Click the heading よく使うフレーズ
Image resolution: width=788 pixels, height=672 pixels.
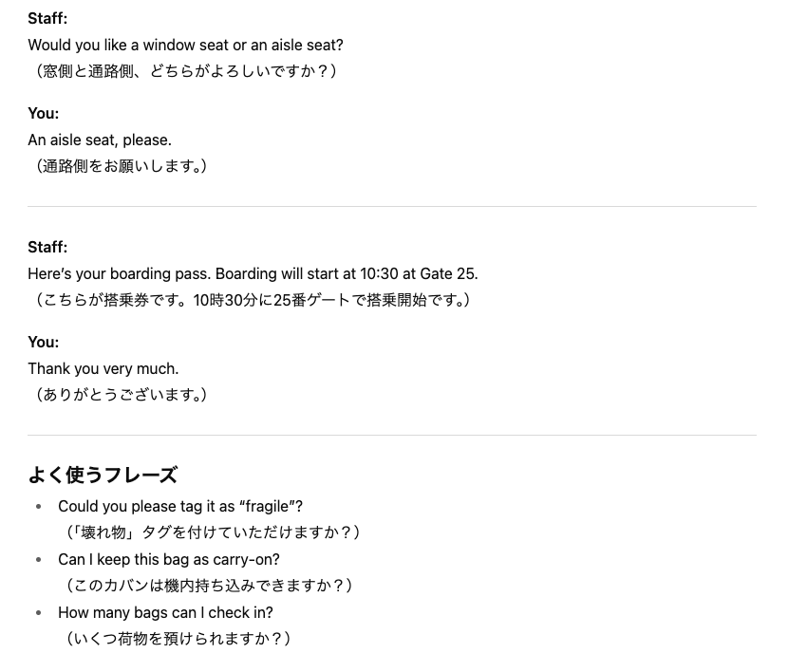[103, 475]
